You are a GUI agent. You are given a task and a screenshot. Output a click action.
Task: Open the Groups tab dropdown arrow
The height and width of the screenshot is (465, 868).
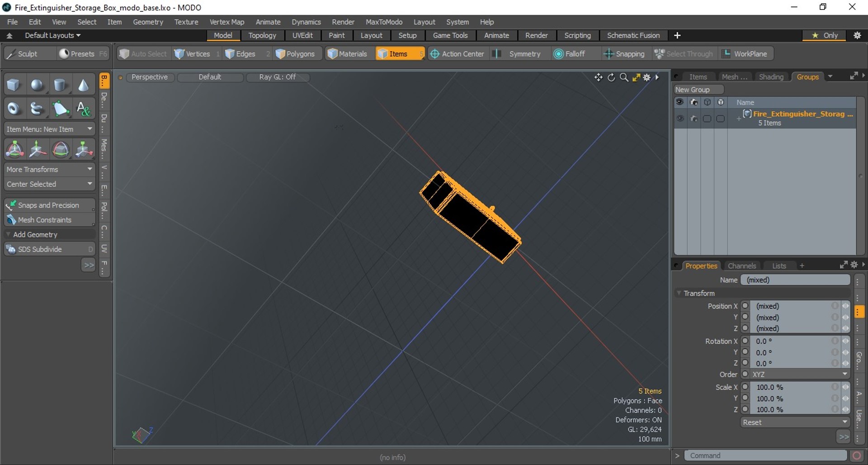830,76
